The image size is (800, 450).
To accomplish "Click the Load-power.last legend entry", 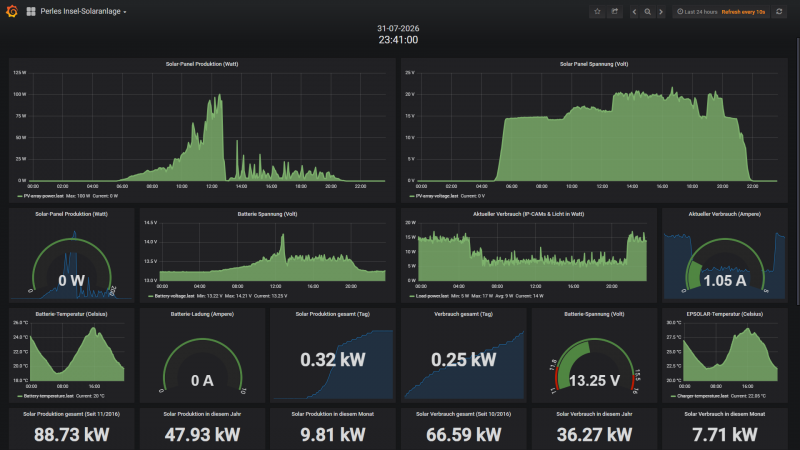I will (432, 296).
